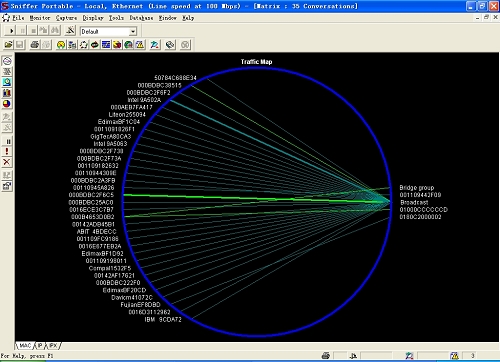Viewport: 500px width, 362px height.
Task: Click the open folder toolbar icon
Action: click(x=9, y=45)
